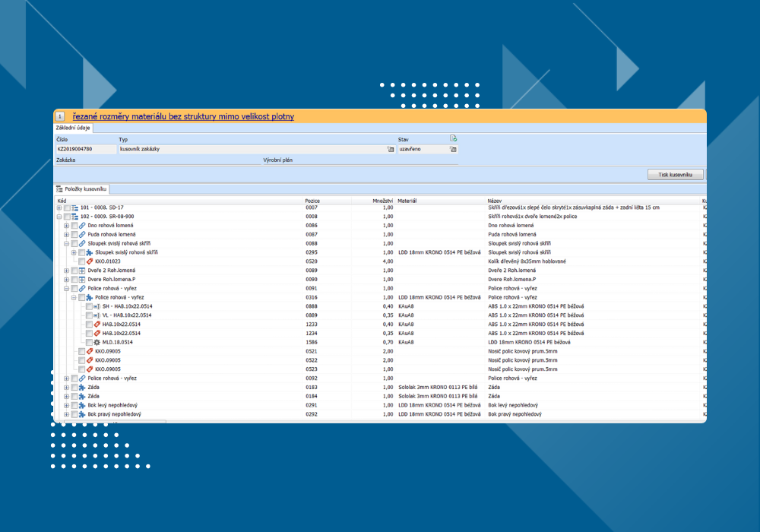Click the numbered 1 button beside title

(60, 116)
